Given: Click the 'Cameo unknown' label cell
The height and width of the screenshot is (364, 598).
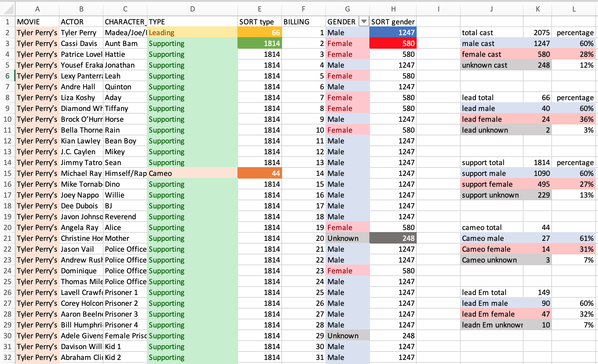Looking at the screenshot, I should coord(491,260).
